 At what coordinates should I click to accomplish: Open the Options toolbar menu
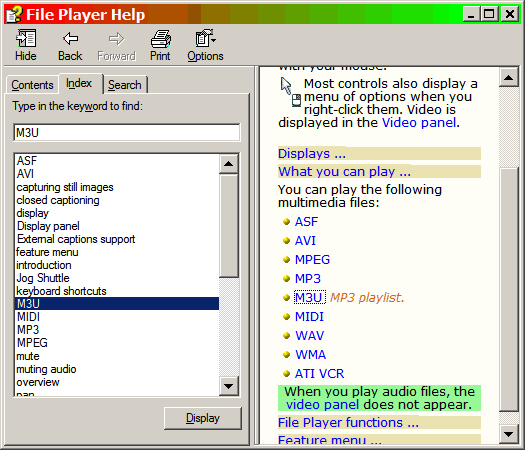pos(205,39)
